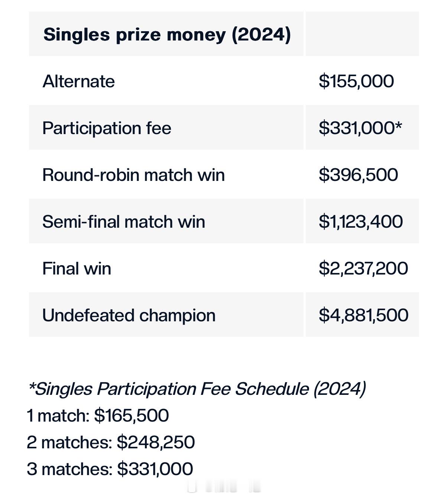
Task: Select the Round-robin match win label
Action: (x=134, y=175)
